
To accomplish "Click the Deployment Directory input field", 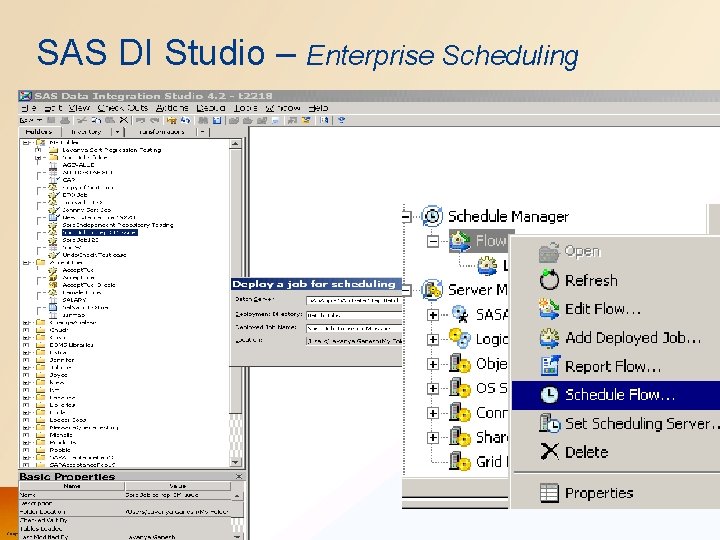I will pyautogui.click(x=354, y=315).
